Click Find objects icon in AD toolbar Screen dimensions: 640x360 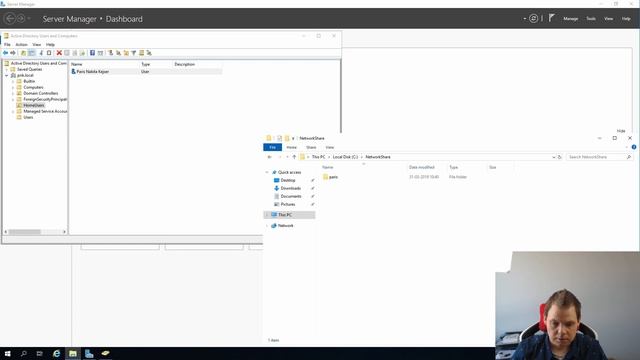(x=141, y=53)
